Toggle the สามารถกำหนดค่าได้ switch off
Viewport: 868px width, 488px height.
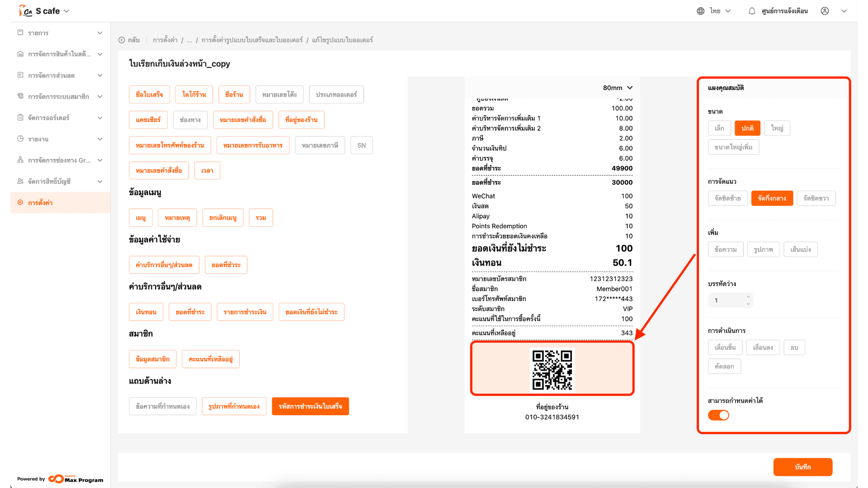pos(718,415)
